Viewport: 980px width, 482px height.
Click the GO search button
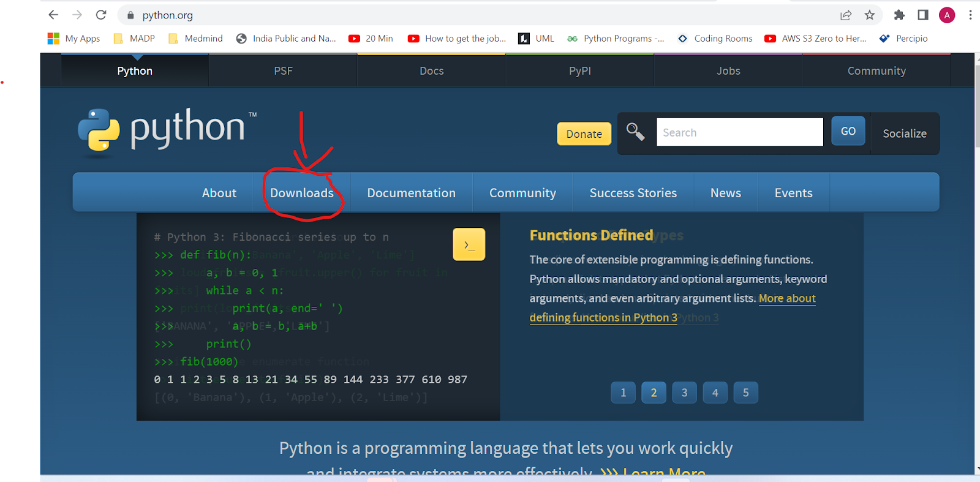(x=848, y=131)
